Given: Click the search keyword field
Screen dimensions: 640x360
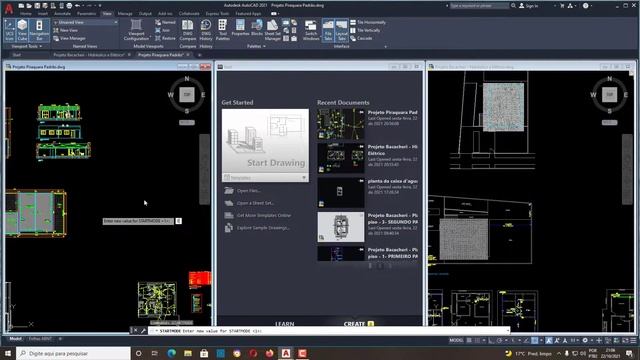Looking at the screenshot, I should pyautogui.click(x=479, y=6).
